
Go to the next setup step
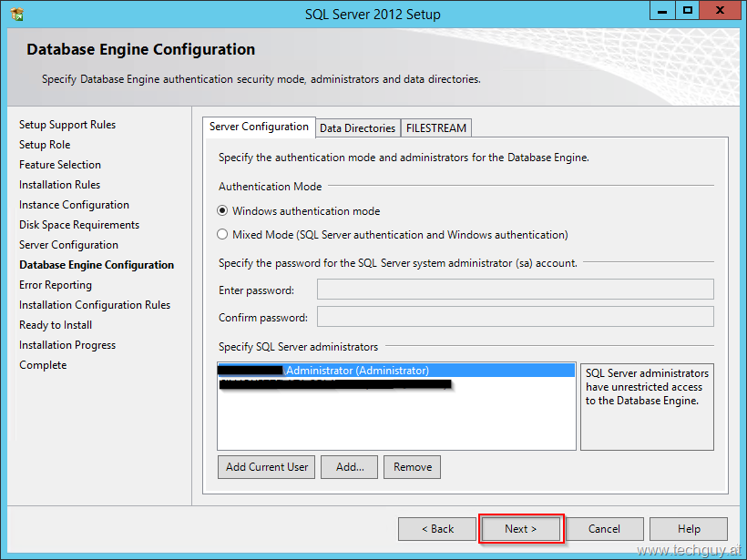521,529
